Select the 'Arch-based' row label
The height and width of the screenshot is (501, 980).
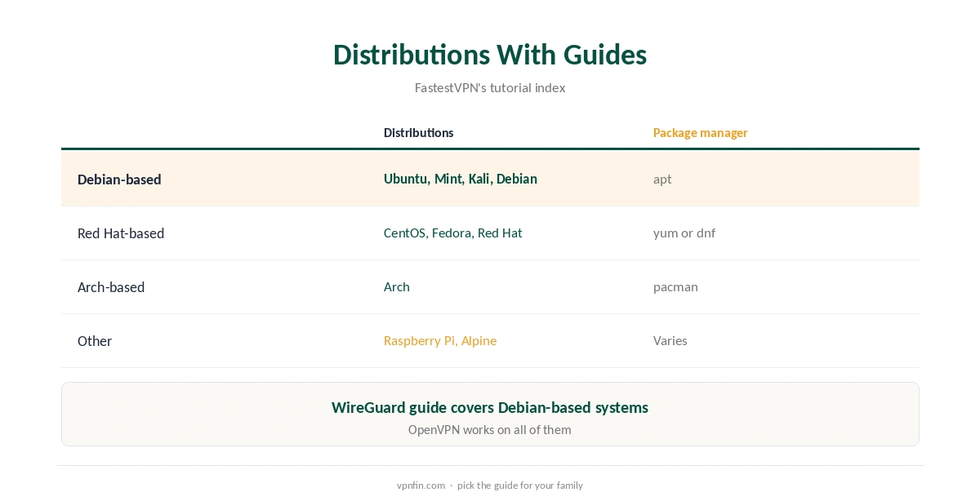[111, 286]
